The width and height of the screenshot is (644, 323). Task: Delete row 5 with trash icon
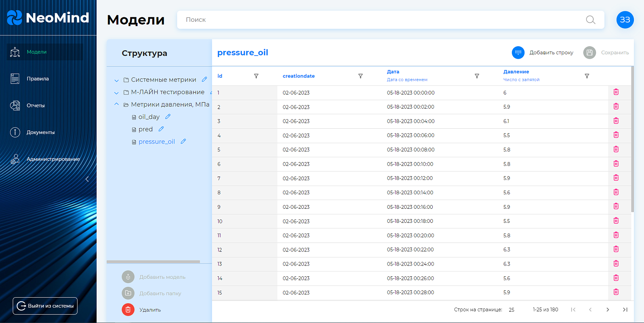pos(616,149)
